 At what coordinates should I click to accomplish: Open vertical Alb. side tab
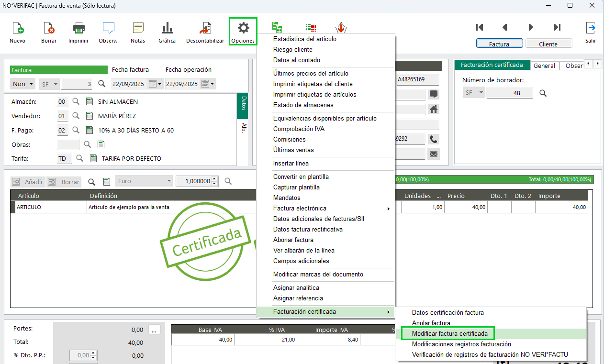[x=243, y=127]
